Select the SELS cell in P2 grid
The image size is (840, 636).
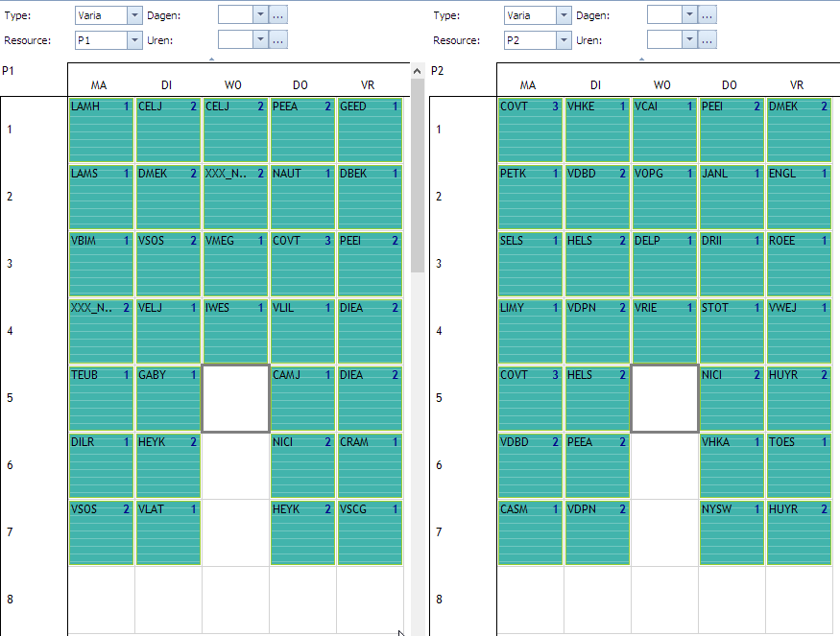coord(530,264)
